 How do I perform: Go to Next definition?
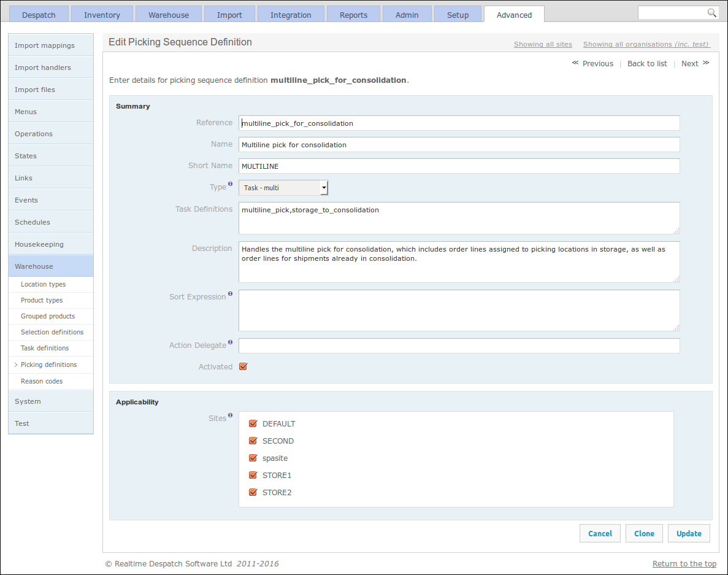(695, 63)
